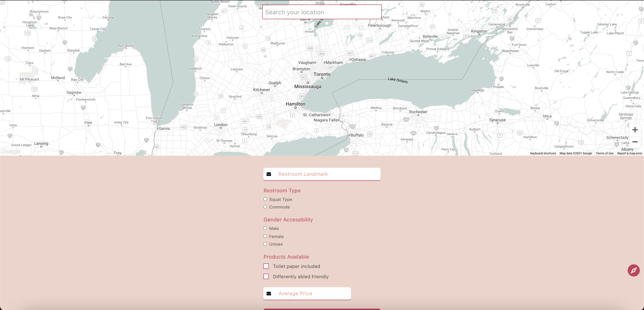Screen dimensions: 644x310
Task: Click the map zoom in plus icon
Action: pos(635,130)
